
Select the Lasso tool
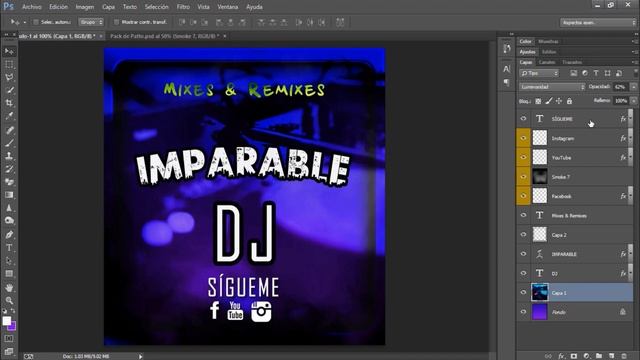tap(9, 78)
